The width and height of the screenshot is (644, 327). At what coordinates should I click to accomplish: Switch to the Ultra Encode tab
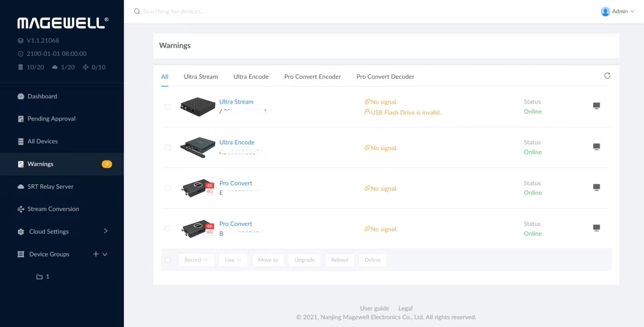click(x=251, y=77)
